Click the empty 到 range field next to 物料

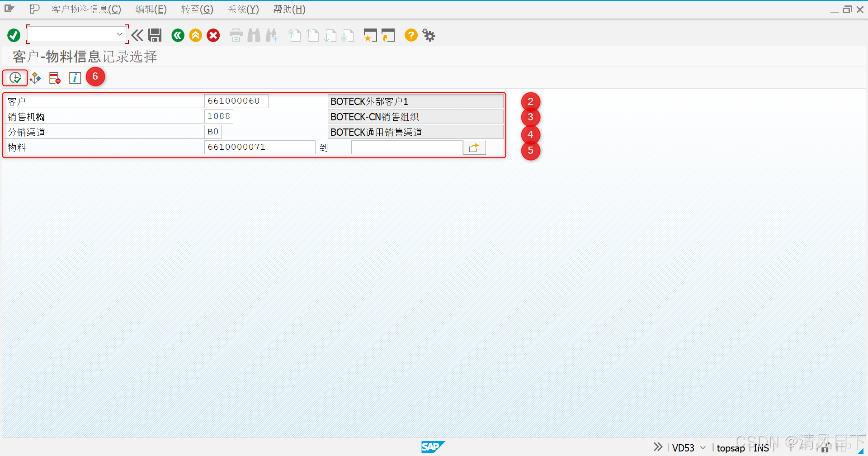click(x=406, y=147)
